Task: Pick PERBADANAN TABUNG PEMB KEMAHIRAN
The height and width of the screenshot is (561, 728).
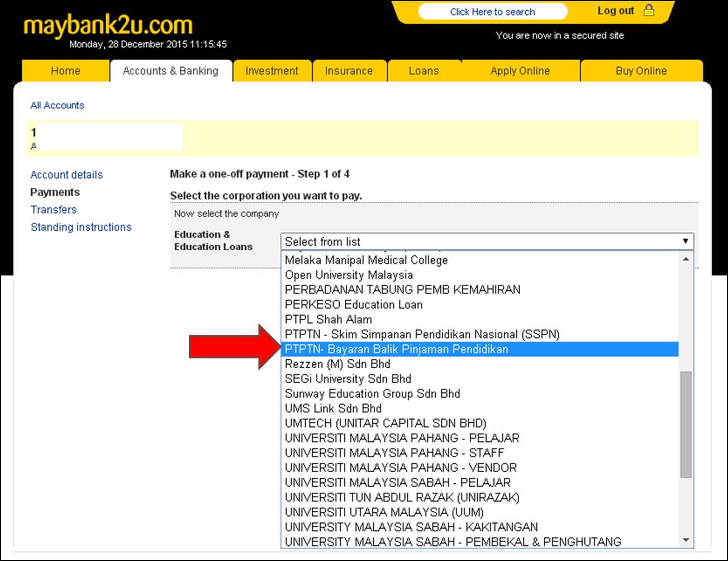Action: (x=479, y=289)
